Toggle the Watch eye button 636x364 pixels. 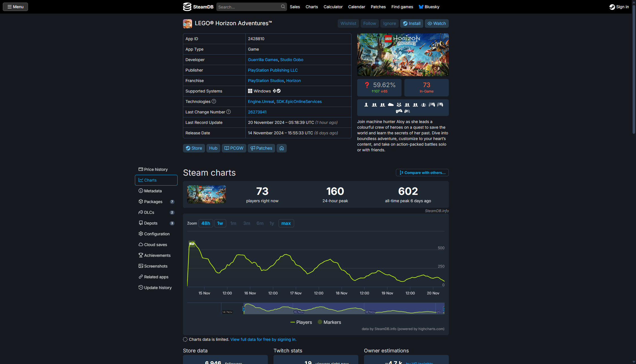(436, 23)
